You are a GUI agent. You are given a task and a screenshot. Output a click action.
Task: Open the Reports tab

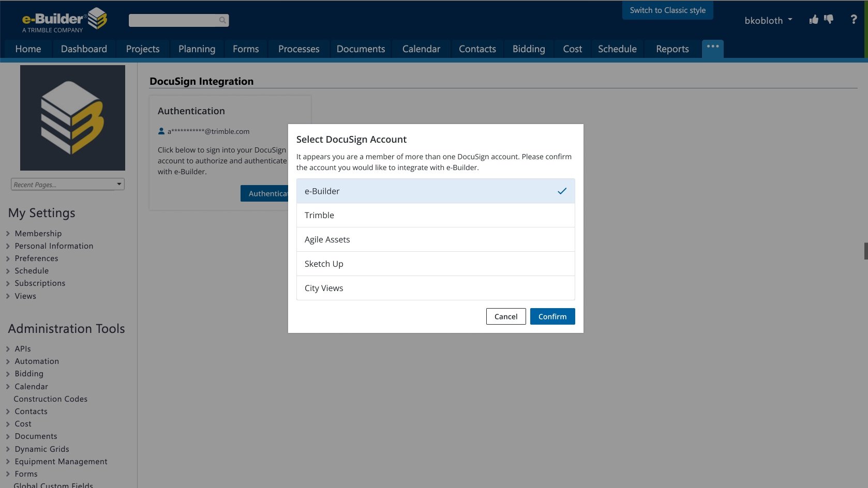tap(672, 49)
